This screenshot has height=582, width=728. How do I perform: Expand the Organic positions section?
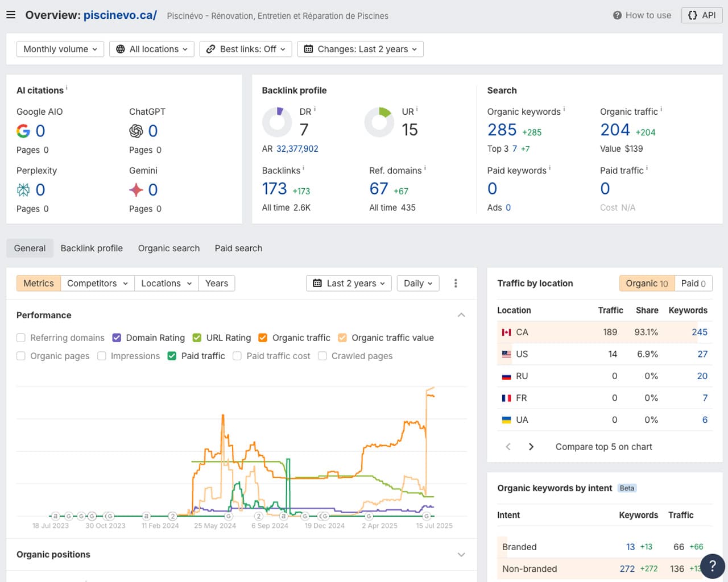[x=461, y=555]
